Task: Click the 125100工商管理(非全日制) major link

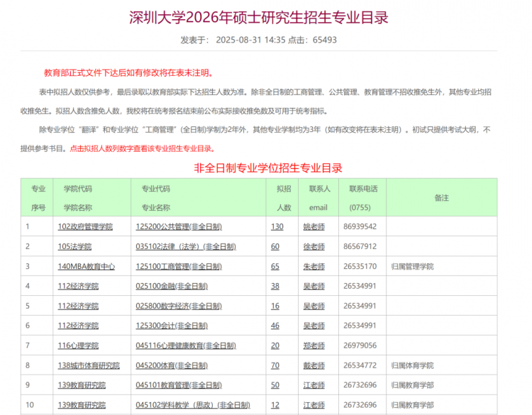Action: point(178,267)
